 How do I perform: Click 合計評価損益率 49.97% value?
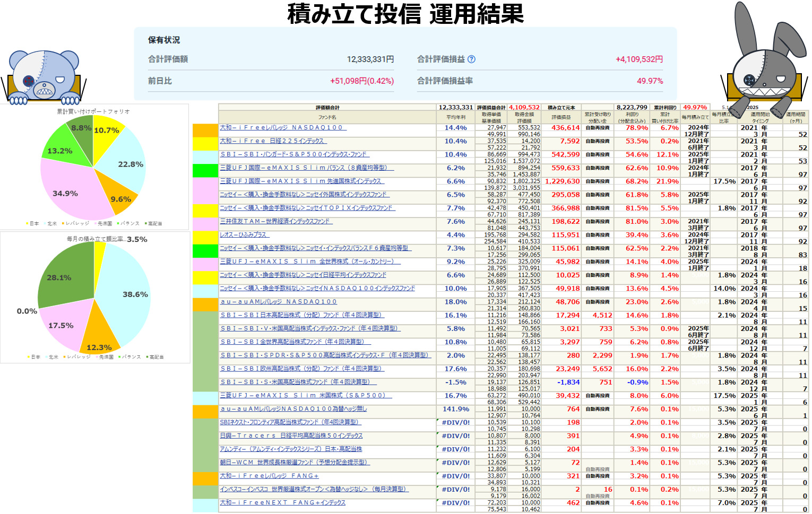pyautogui.click(x=650, y=81)
